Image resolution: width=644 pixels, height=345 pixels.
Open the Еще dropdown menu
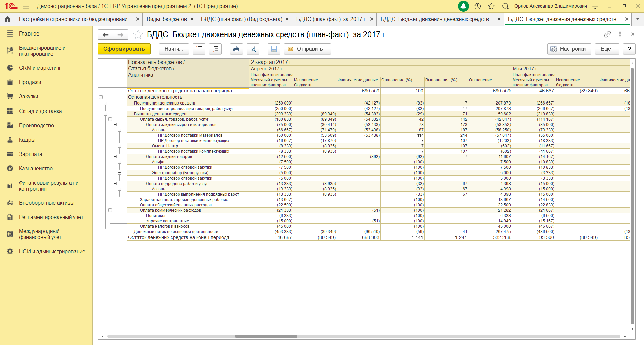click(607, 49)
